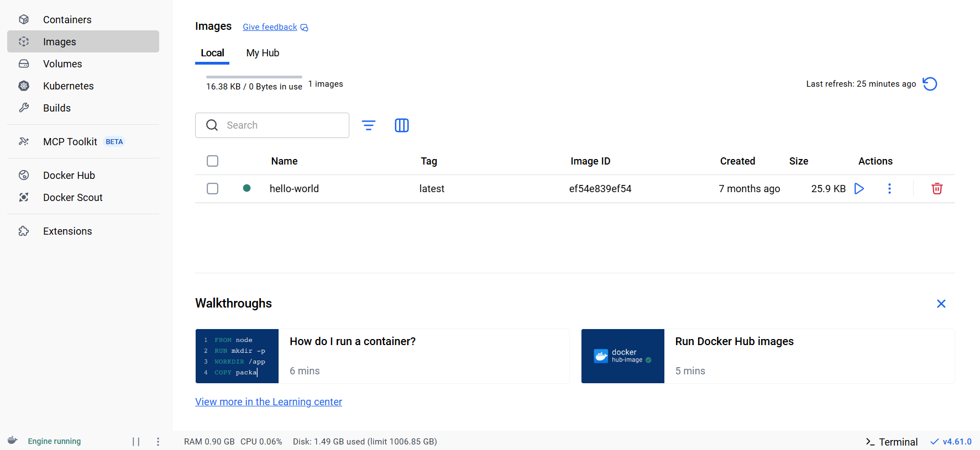Select Images in the sidebar

click(83, 41)
